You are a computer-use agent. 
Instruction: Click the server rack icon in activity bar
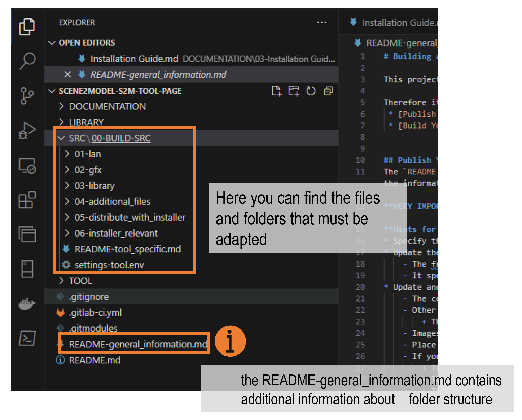tap(27, 269)
